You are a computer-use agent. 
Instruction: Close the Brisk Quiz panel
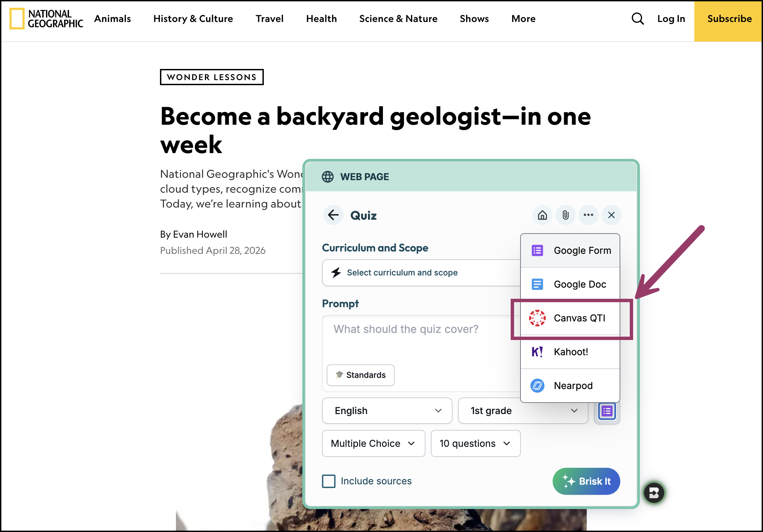(611, 215)
